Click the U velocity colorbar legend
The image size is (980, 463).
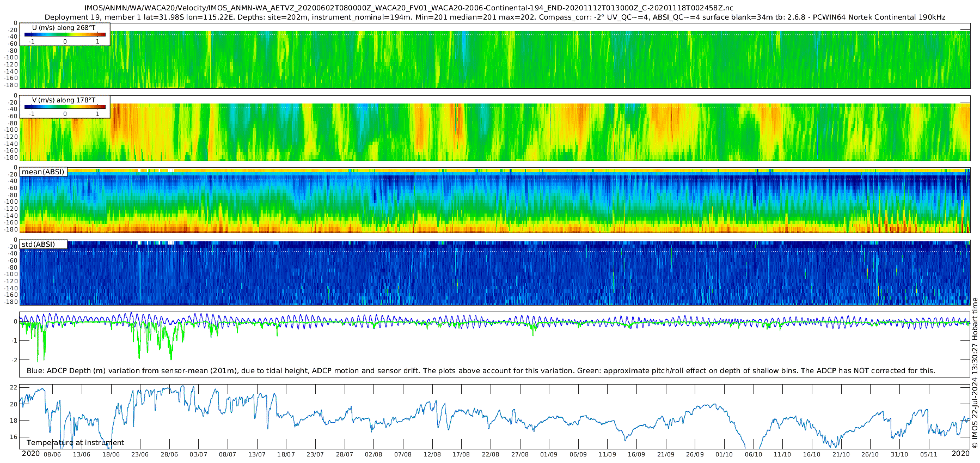coord(65,34)
